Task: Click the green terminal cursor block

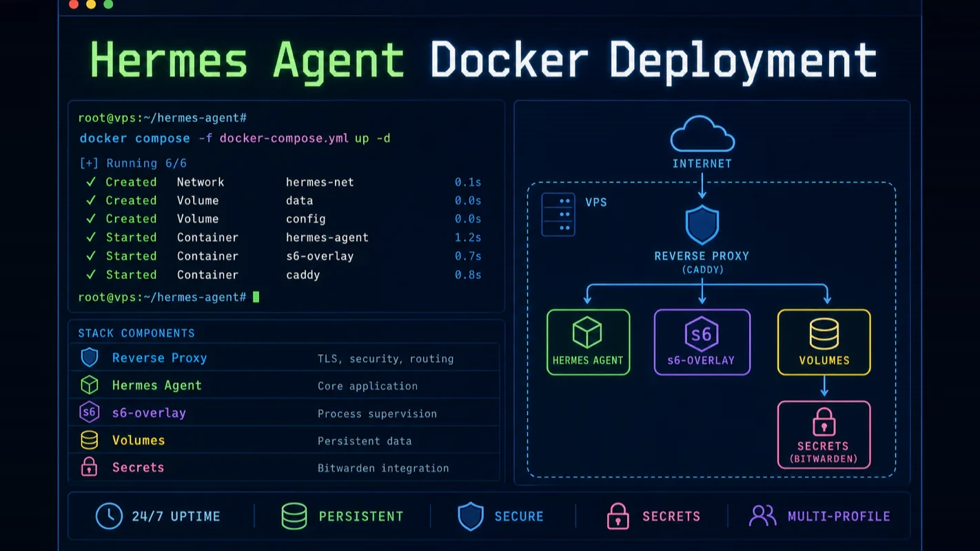Action: pyautogui.click(x=256, y=297)
